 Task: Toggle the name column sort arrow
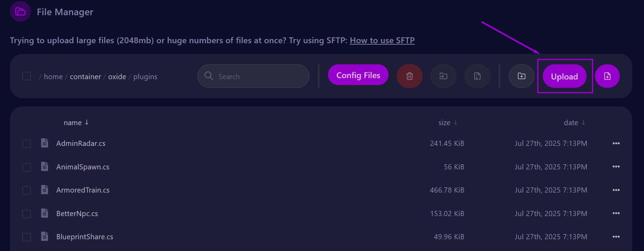coord(86,122)
